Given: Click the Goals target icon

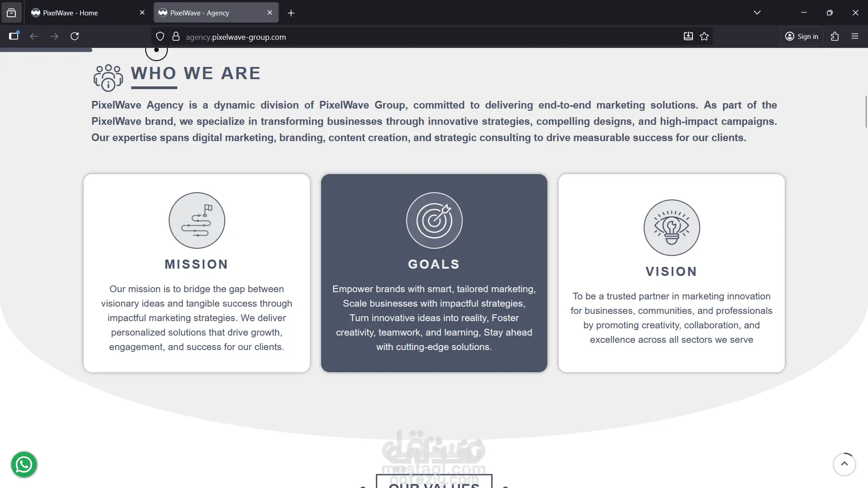Looking at the screenshot, I should (x=434, y=220).
